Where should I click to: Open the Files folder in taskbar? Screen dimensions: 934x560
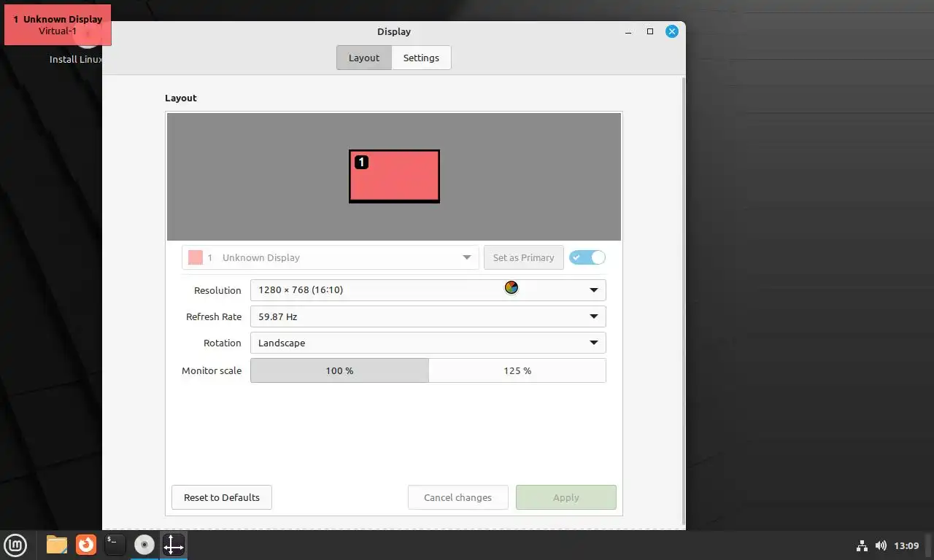point(57,545)
